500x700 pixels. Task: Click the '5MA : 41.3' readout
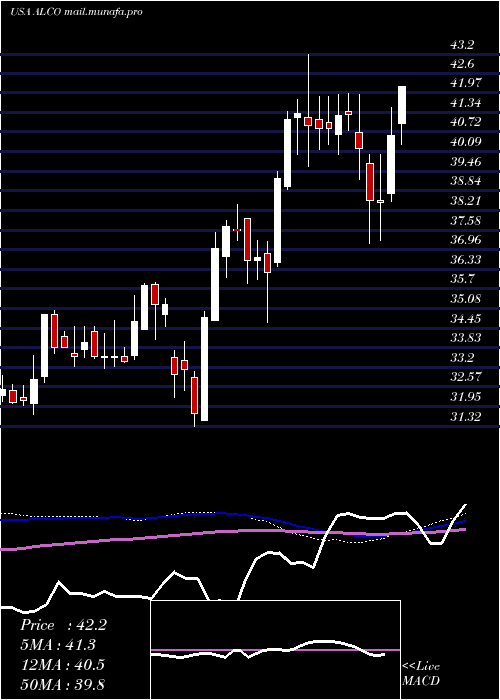click(59, 645)
